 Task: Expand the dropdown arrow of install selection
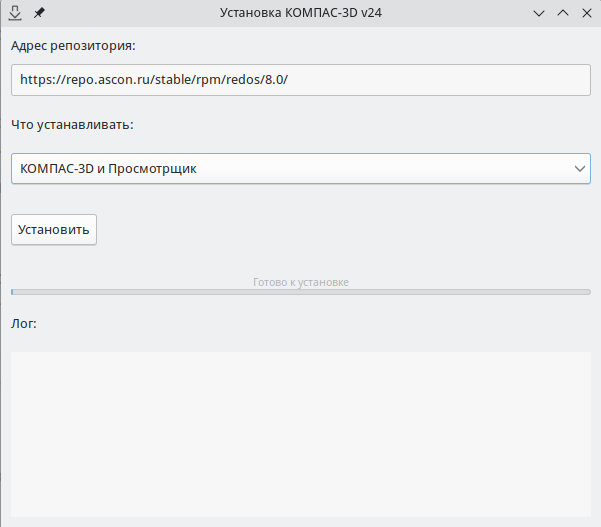click(580, 169)
